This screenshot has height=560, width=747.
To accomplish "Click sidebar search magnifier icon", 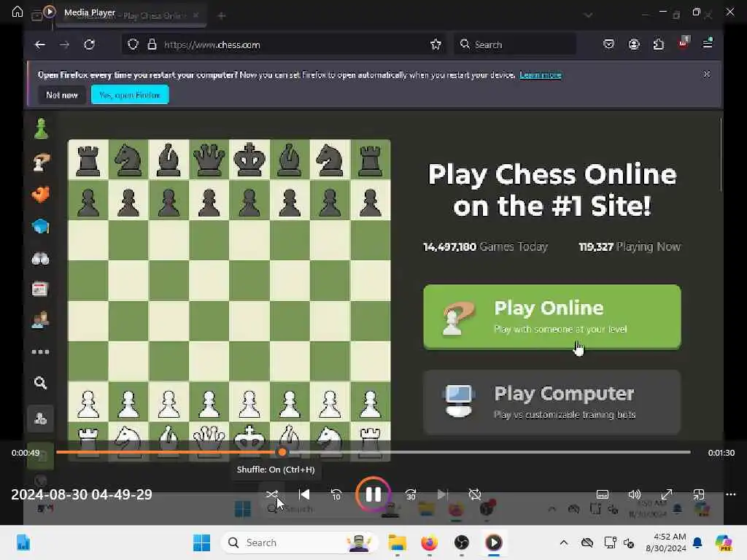I will pos(41,383).
